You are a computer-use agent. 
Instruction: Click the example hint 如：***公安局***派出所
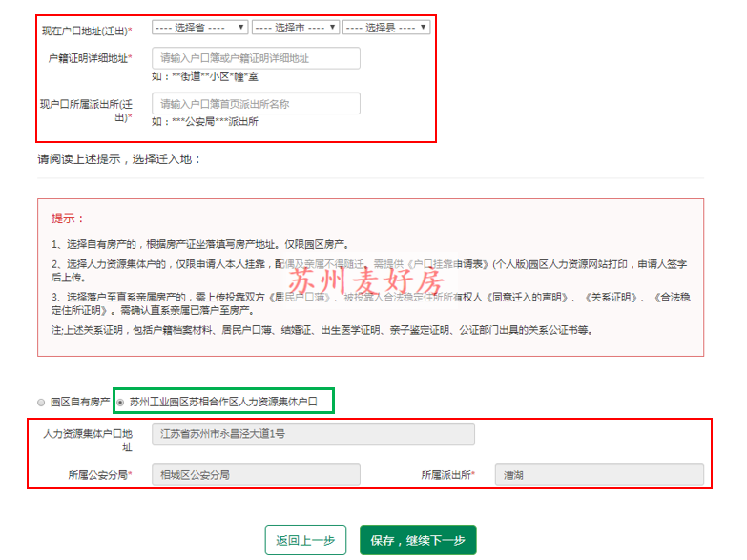coord(205,122)
